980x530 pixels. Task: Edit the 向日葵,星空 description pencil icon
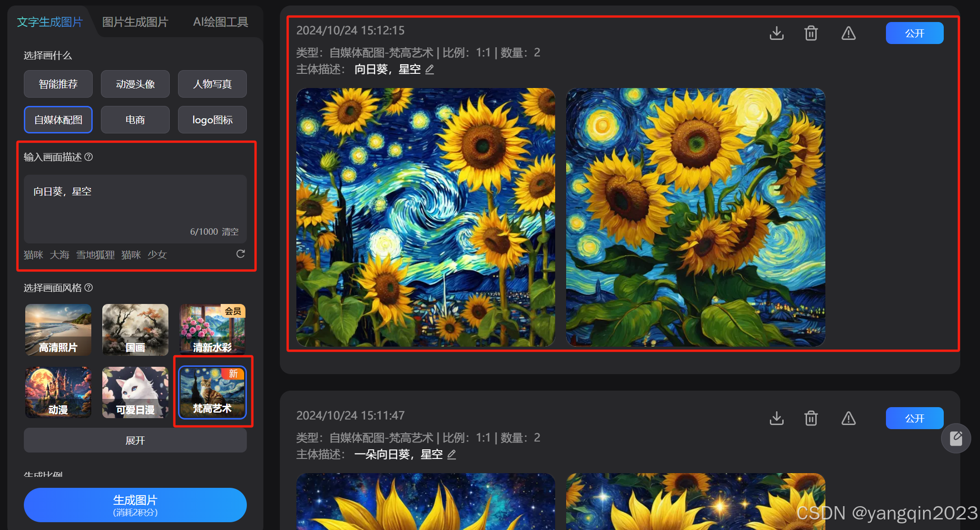pyautogui.click(x=429, y=70)
